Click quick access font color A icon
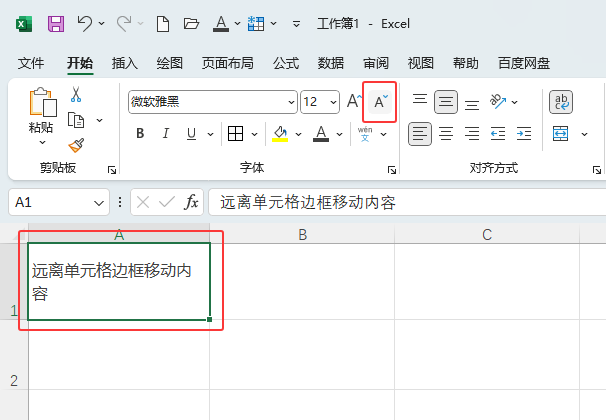 [x=221, y=24]
